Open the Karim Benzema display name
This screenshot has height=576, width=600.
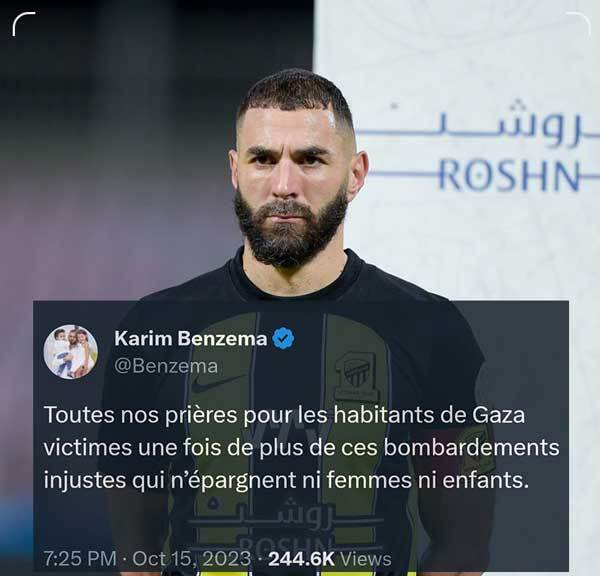coord(191,339)
